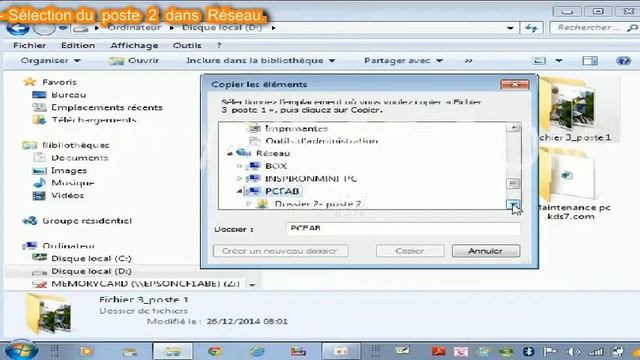Open the Images library
This screenshot has height=360, width=640.
pos(69,170)
